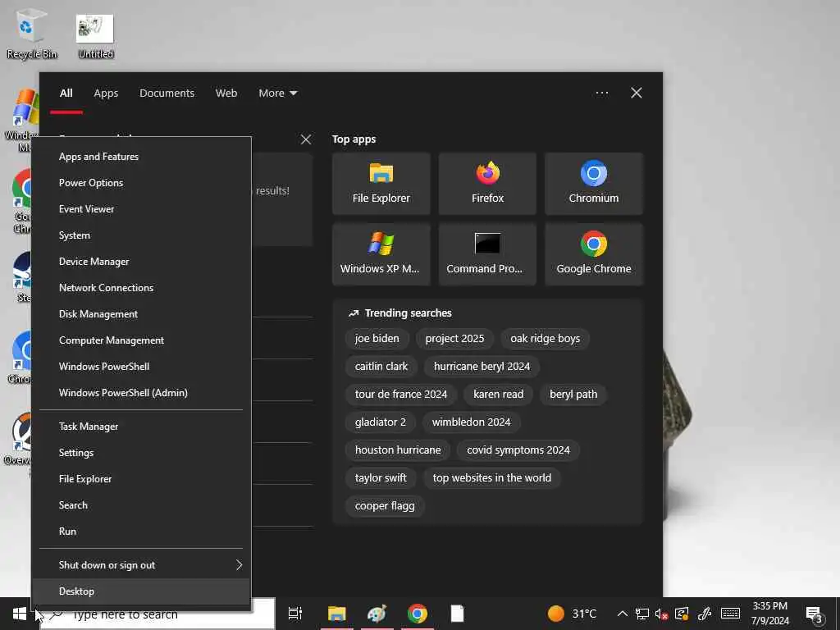
Task: Select Search in the context menu
Action: coord(141,505)
